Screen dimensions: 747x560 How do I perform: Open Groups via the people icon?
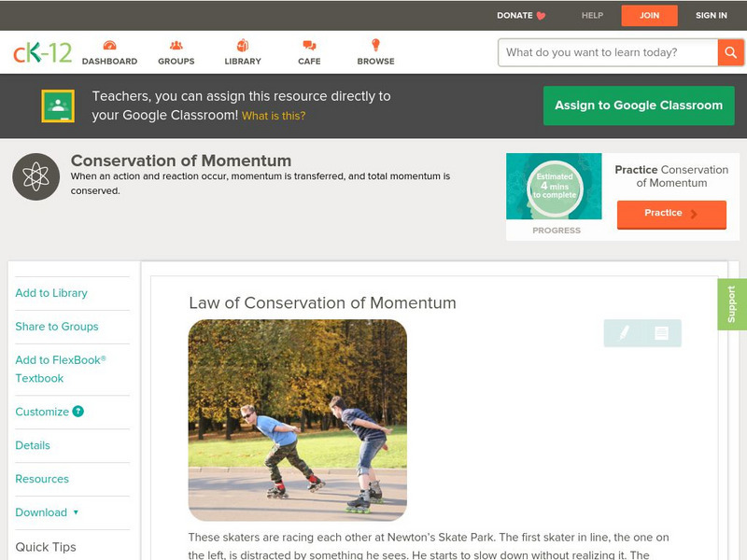click(x=176, y=45)
